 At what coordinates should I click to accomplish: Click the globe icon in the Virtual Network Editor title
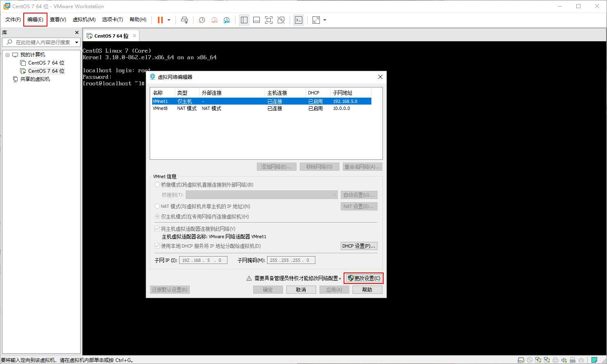153,76
